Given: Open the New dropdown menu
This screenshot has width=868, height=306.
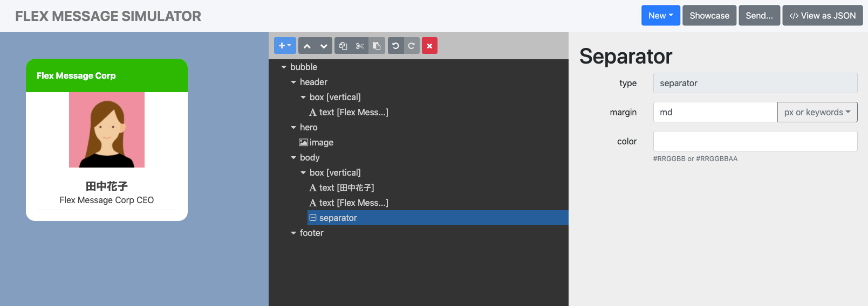Looking at the screenshot, I should tap(660, 16).
